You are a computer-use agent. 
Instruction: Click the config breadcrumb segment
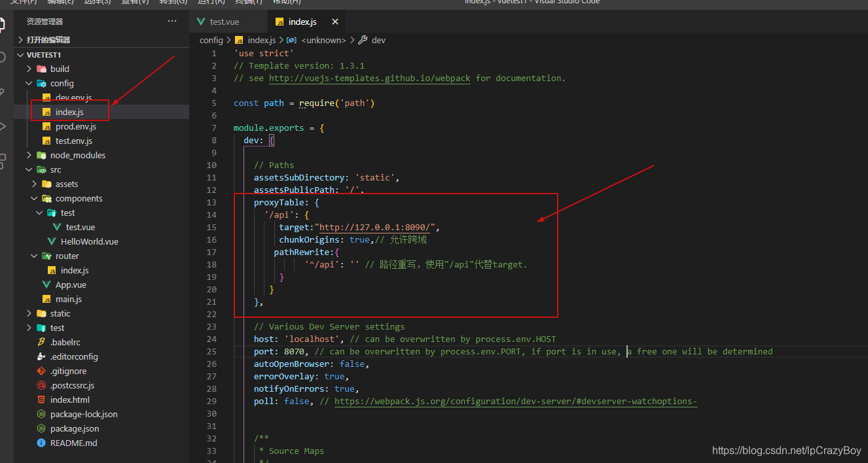pos(211,40)
